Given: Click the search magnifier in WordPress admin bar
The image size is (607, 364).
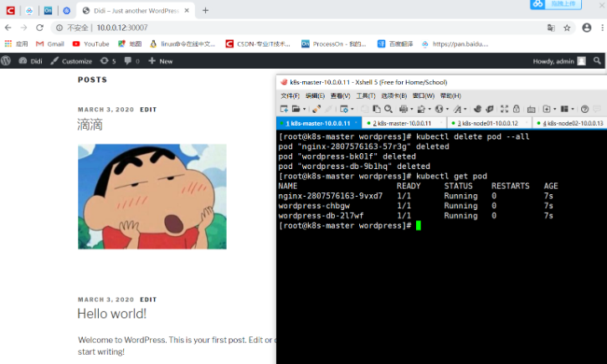Looking at the screenshot, I should [x=597, y=61].
